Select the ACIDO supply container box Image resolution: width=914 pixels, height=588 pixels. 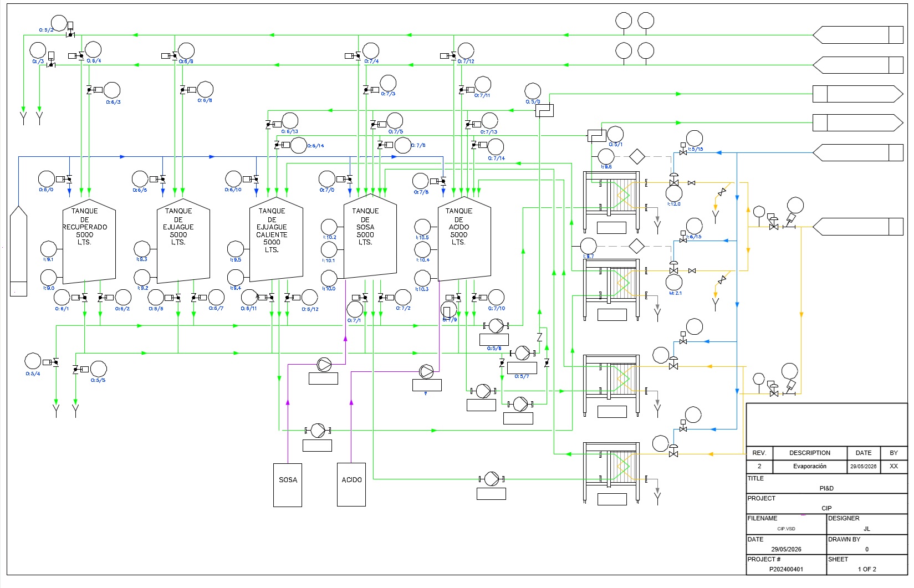(x=351, y=484)
